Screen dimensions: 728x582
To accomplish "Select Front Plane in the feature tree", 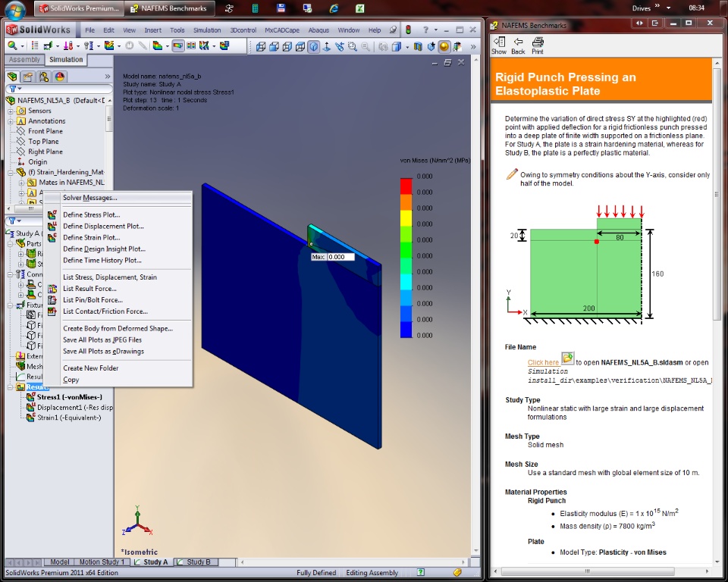I will [45, 131].
